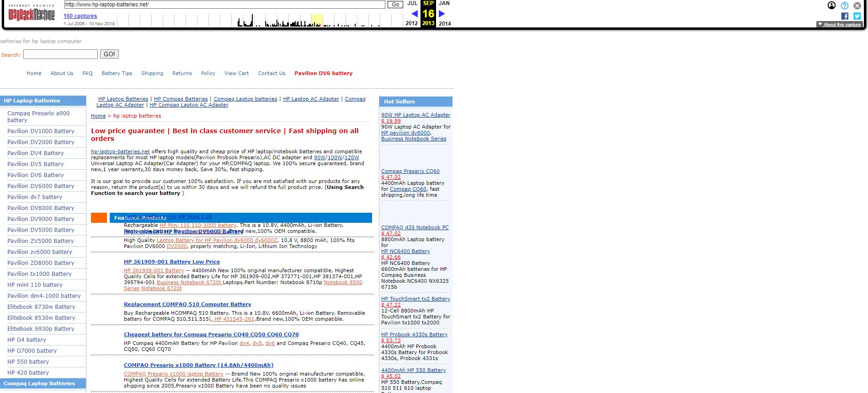Click the site search text box
This screenshot has width=868, height=393.
click(60, 54)
